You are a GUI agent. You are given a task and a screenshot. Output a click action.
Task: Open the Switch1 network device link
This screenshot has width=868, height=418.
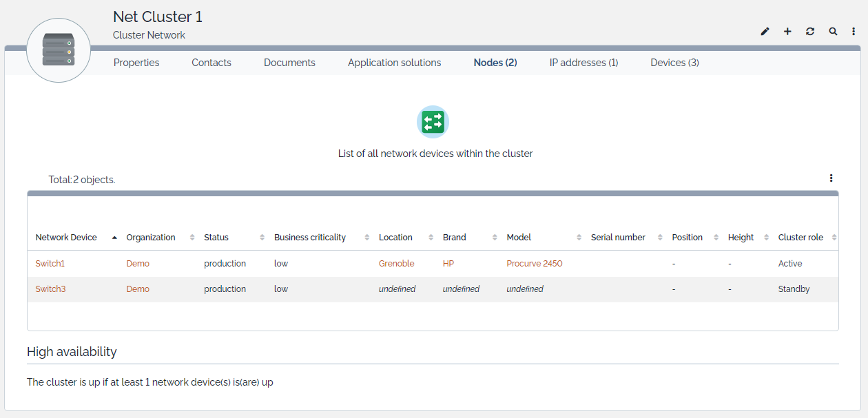[50, 264]
